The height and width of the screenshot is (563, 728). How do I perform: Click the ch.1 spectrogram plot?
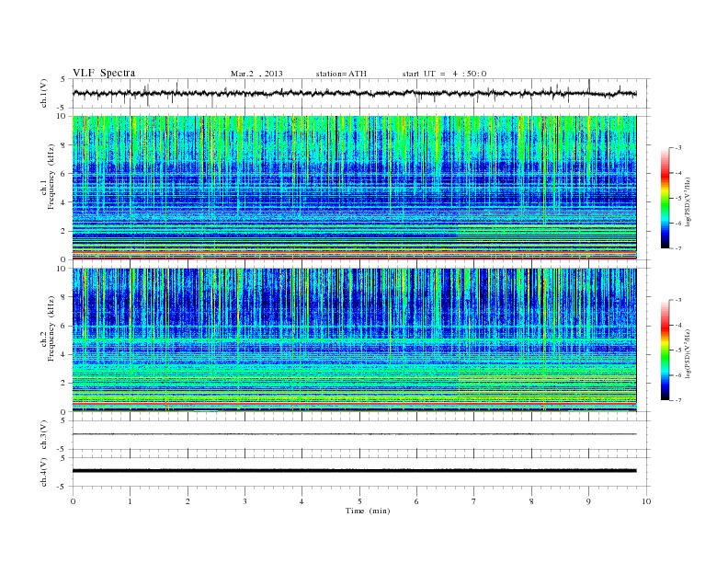(x=354, y=188)
